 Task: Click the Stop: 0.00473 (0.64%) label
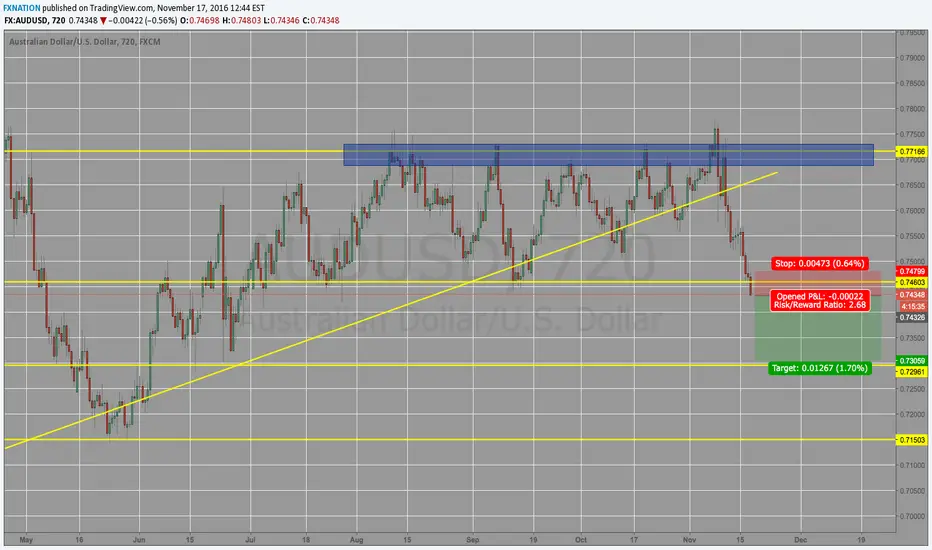[x=820, y=263]
